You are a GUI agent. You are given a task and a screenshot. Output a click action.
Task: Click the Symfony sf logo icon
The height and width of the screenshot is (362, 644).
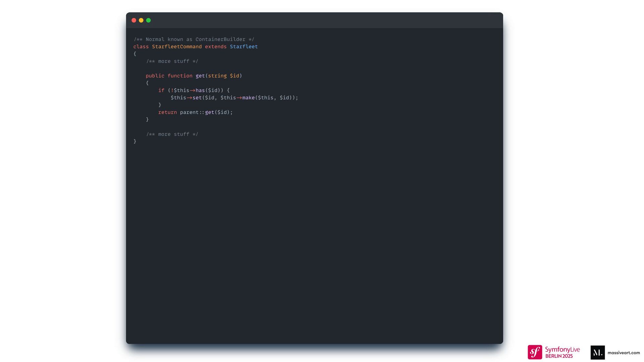[x=535, y=352]
